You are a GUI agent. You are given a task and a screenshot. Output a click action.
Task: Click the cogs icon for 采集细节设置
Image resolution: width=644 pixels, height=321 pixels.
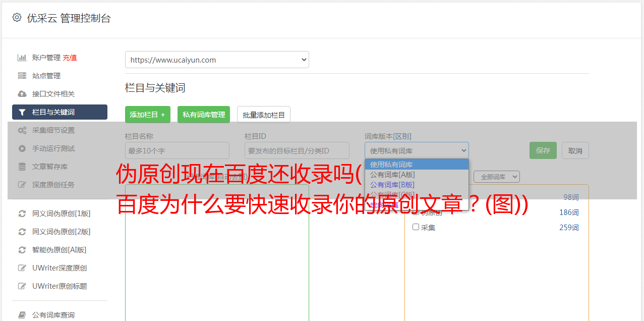(x=22, y=130)
